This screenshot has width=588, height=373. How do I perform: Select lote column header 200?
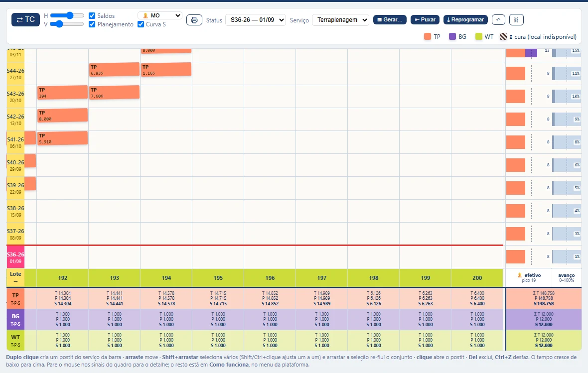[x=477, y=278]
